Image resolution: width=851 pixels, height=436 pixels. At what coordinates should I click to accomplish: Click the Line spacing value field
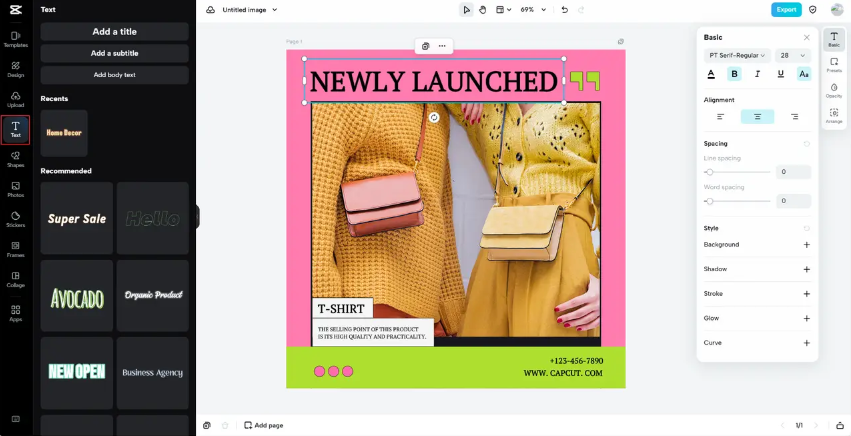click(x=793, y=172)
